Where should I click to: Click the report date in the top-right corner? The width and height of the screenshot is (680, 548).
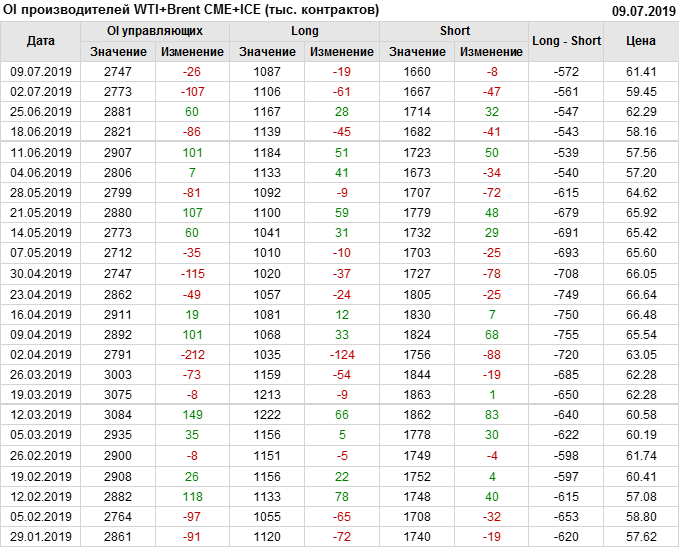644,11
